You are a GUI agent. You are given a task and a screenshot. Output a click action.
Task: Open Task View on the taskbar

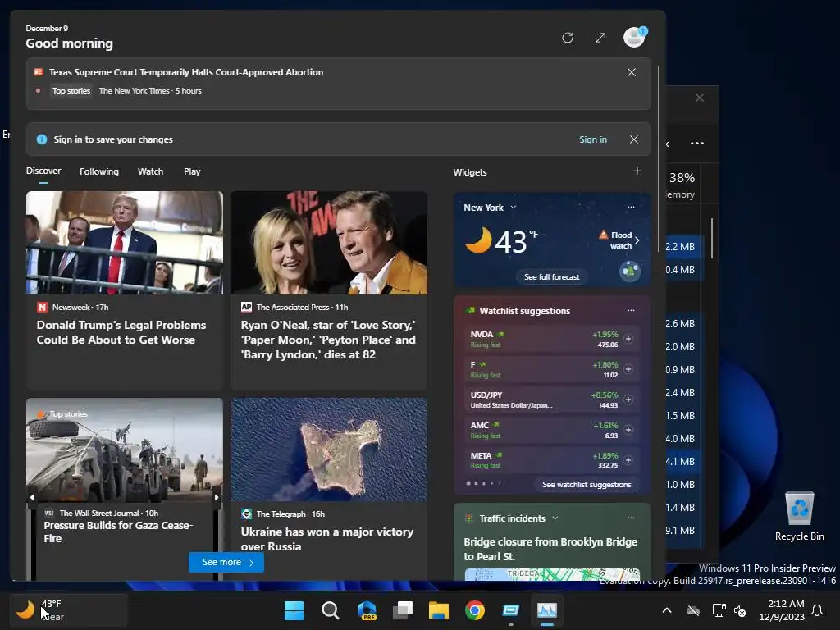click(402, 610)
